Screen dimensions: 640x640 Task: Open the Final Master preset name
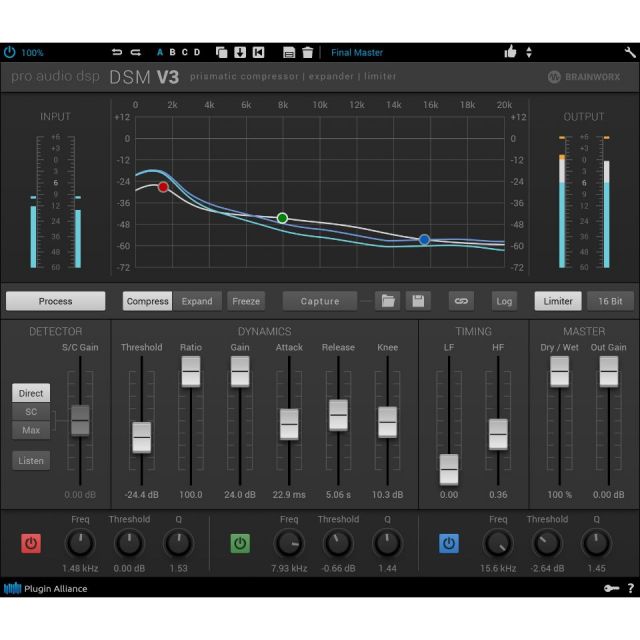point(357,52)
